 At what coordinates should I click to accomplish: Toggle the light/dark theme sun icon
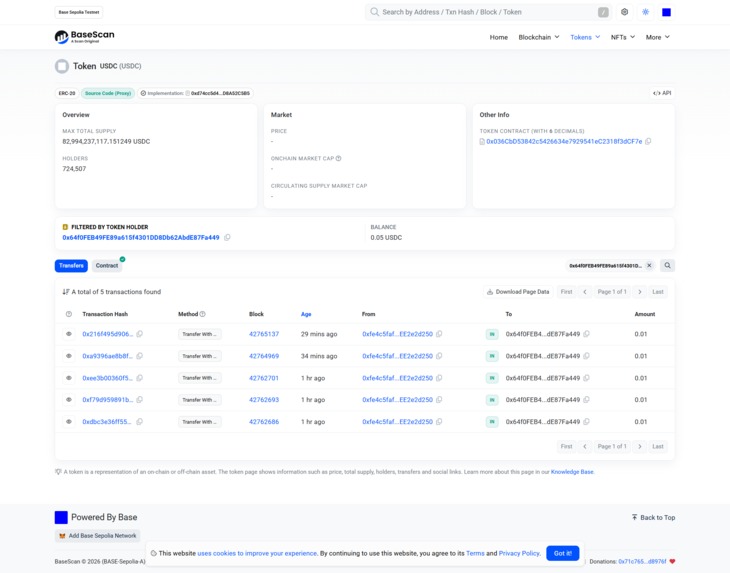coord(645,12)
